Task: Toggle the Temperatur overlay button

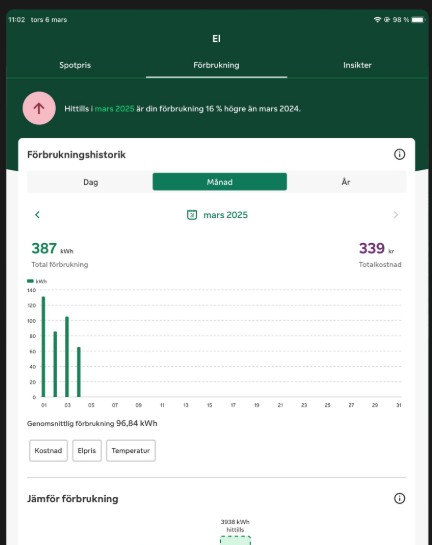Action: [x=131, y=450]
